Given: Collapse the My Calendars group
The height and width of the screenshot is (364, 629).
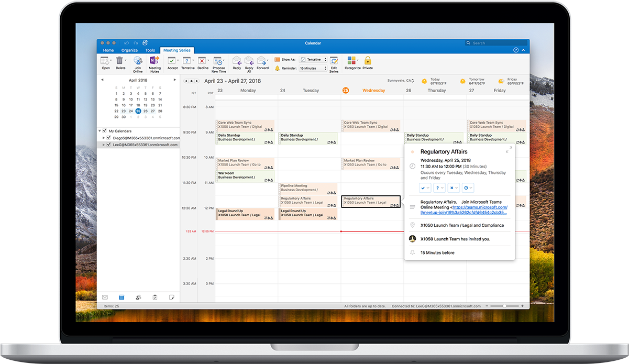Looking at the screenshot, I should pyautogui.click(x=100, y=131).
